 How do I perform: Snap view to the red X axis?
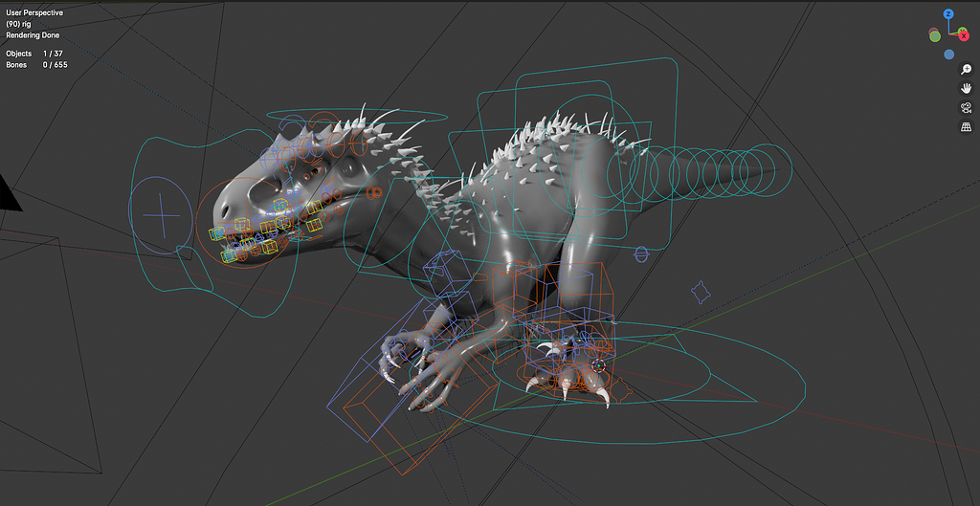963,36
